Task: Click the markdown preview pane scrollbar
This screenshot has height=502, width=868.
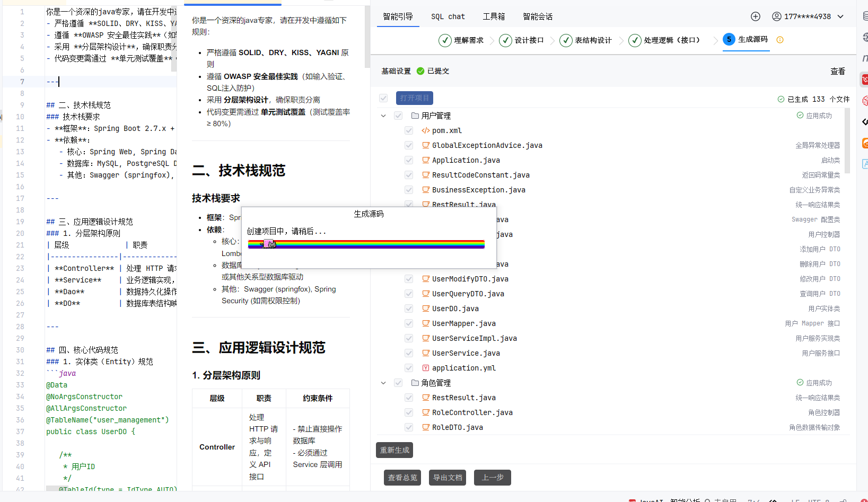Action: [x=367, y=37]
